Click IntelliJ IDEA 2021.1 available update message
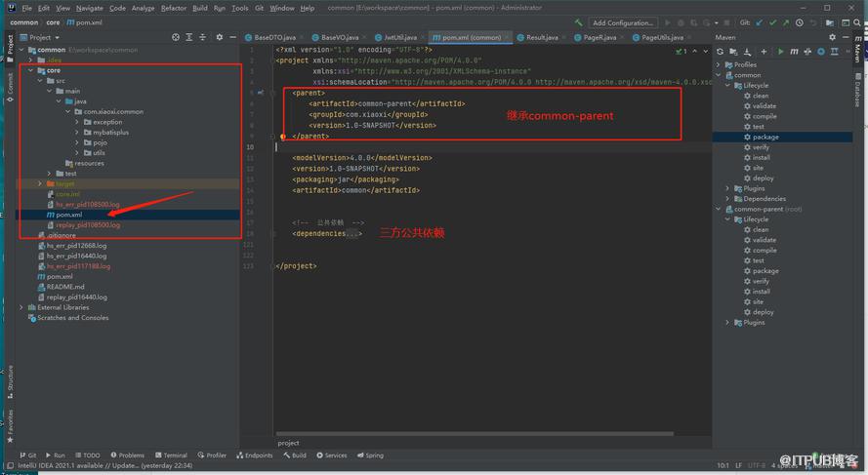This screenshot has height=475, width=868. 105,465
